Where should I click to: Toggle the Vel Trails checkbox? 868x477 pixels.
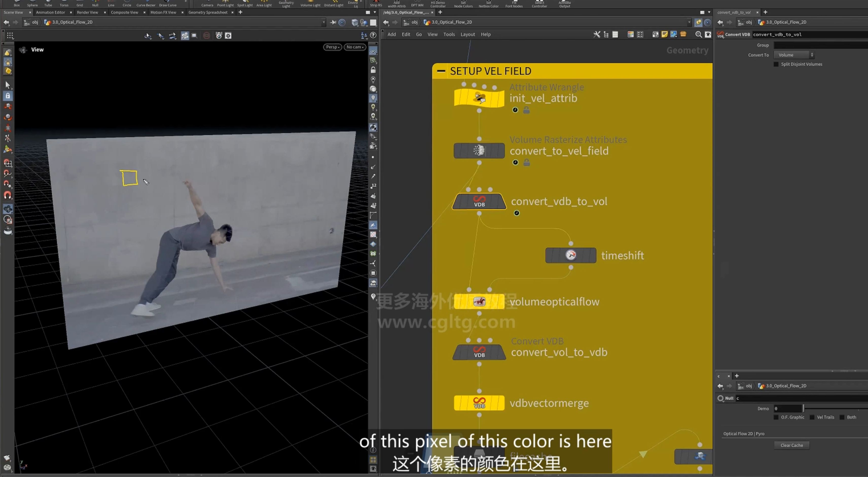812,417
